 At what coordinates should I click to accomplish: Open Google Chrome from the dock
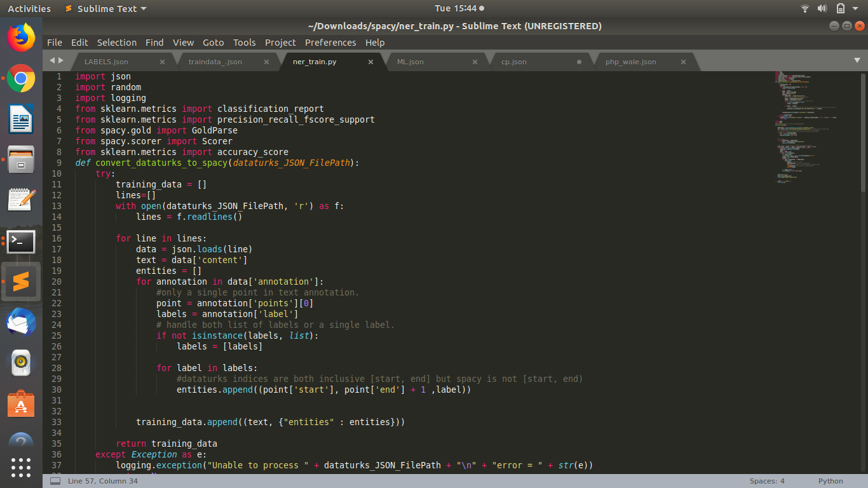[21, 79]
